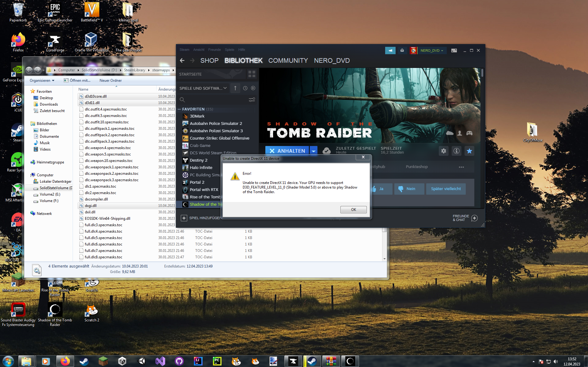Open the Hilfe menu in Steam
Screen dimensions: 588x367
pos(242,50)
